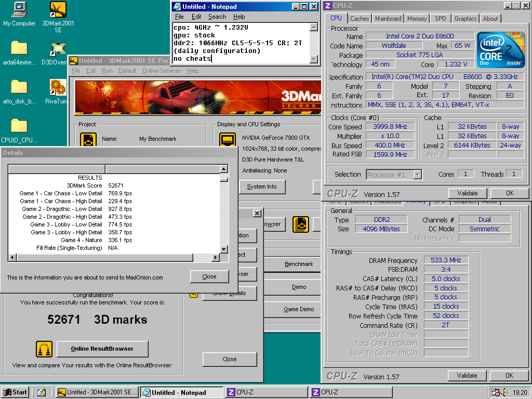Click the 18:20 taskbar clock
Viewport: 532px width, 399px height.
tap(520, 393)
